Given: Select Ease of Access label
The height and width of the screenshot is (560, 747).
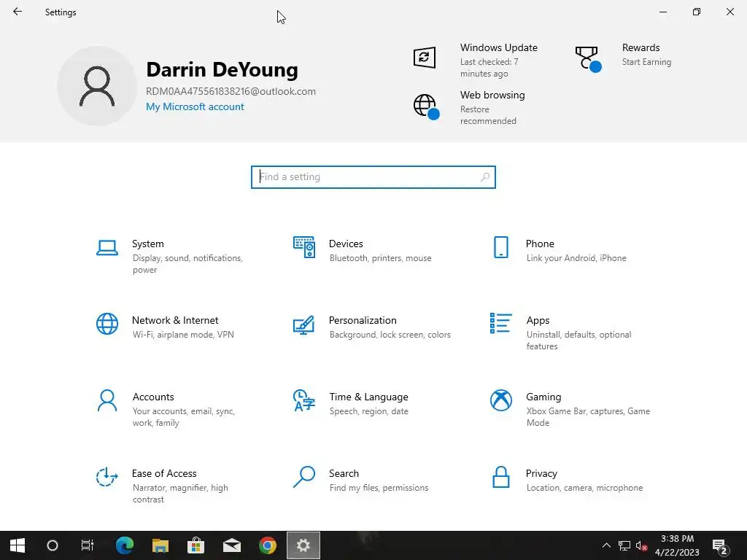Looking at the screenshot, I should pos(164,473).
